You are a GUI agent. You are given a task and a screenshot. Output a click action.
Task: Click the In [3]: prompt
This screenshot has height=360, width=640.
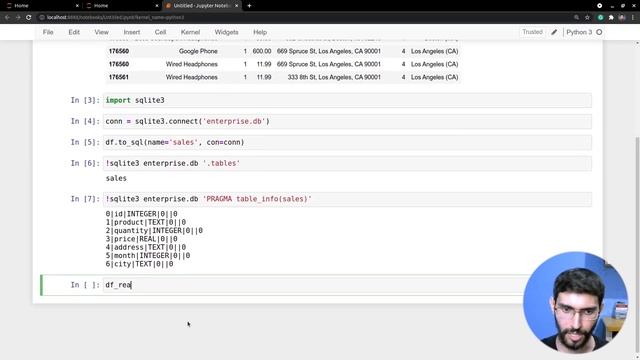click(x=85, y=100)
